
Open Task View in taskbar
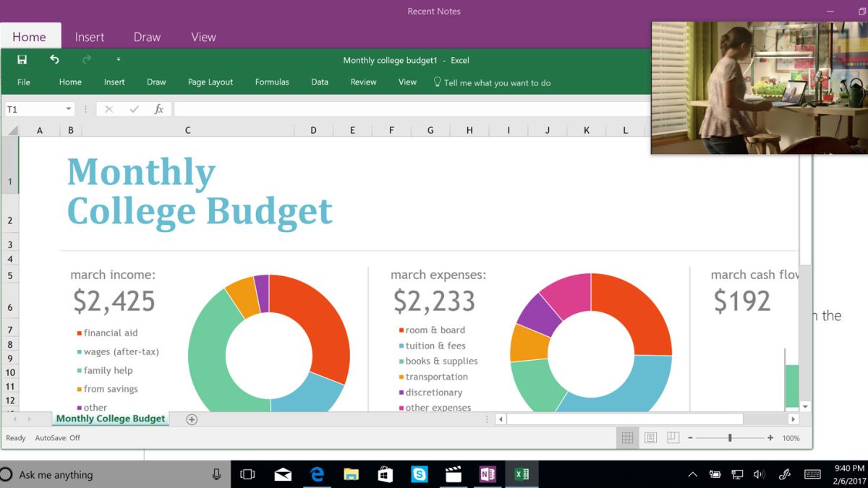coord(247,474)
